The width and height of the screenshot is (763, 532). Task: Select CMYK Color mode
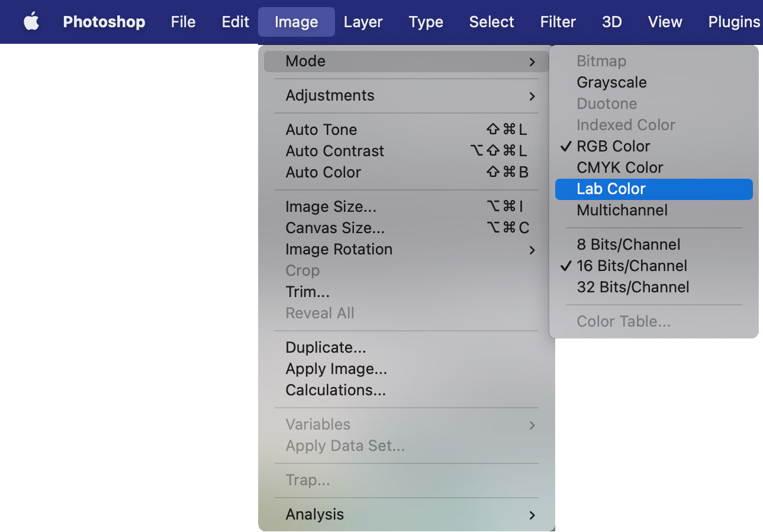coord(620,167)
